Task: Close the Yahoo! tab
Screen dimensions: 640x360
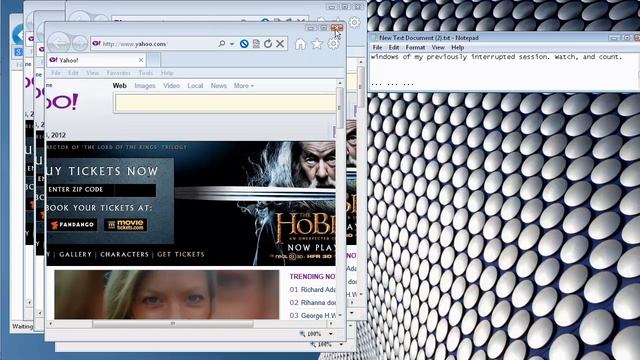Action: (141, 60)
